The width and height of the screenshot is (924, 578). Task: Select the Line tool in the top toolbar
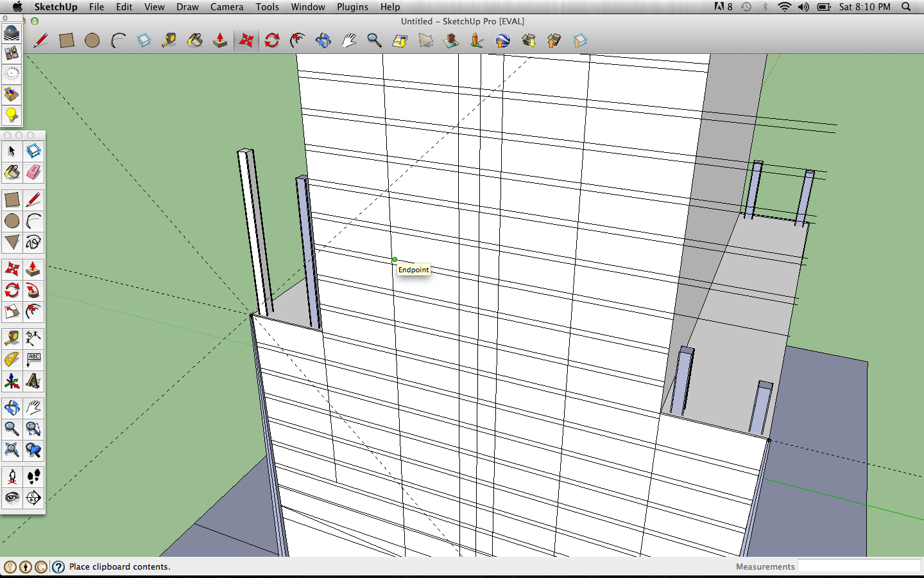41,40
